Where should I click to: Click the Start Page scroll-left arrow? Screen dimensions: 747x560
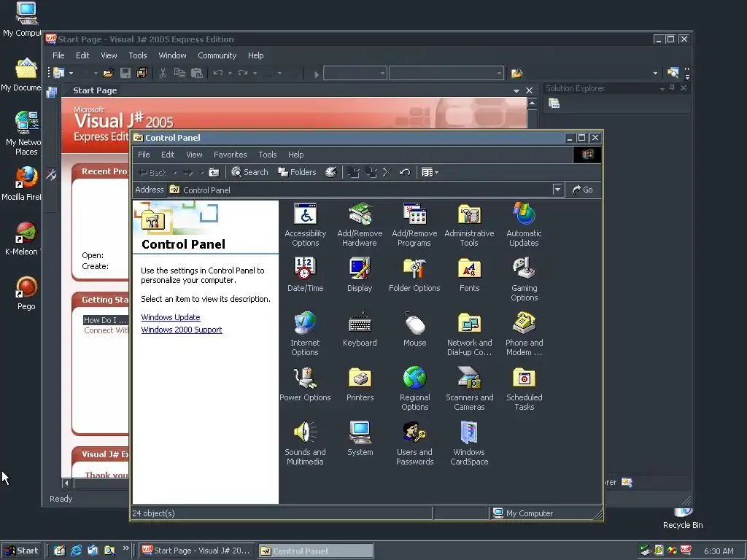pos(66,483)
